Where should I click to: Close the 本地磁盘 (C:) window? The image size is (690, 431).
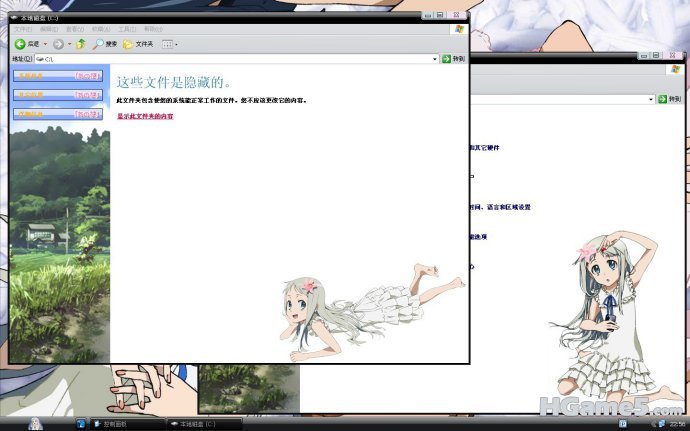coord(456,15)
